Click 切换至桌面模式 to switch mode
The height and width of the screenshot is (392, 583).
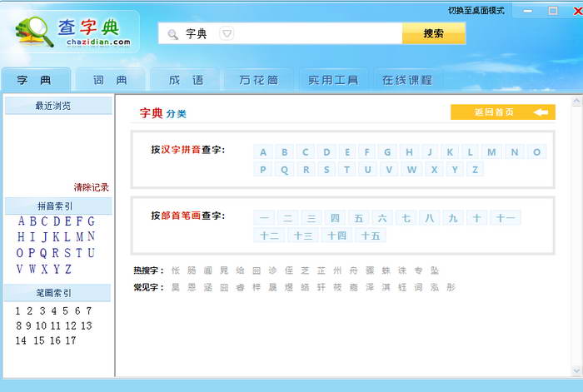click(476, 11)
